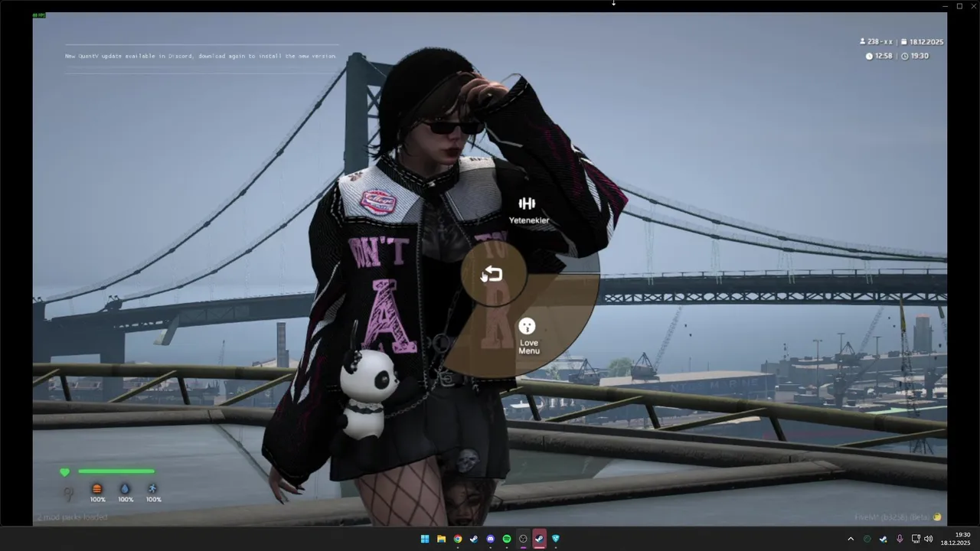This screenshot has height=551, width=980.
Task: Click the hunger 100% value under burger
Action: [x=98, y=500]
